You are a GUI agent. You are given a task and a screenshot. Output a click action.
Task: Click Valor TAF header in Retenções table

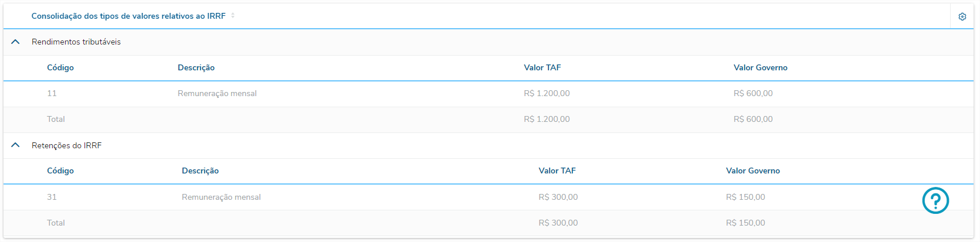point(557,171)
